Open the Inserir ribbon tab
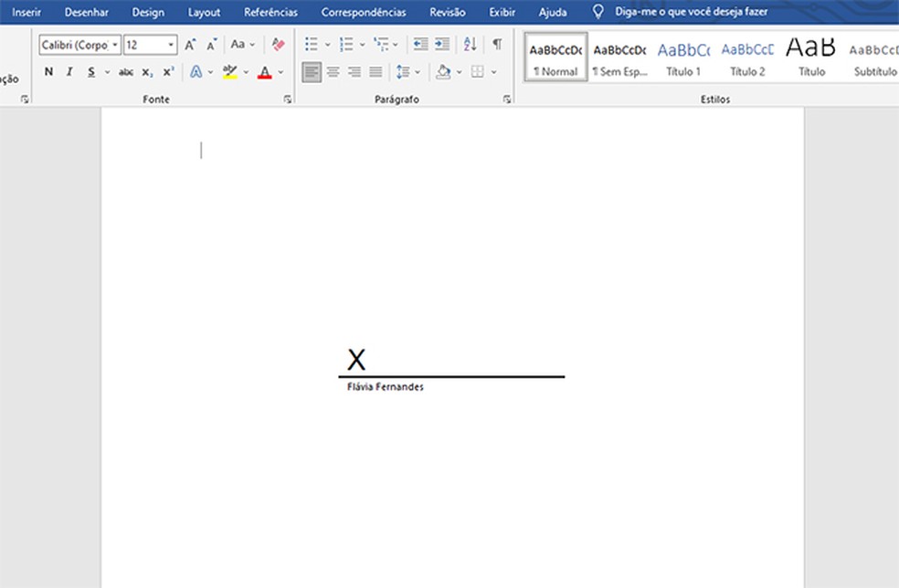The width and height of the screenshot is (899, 588). point(26,12)
